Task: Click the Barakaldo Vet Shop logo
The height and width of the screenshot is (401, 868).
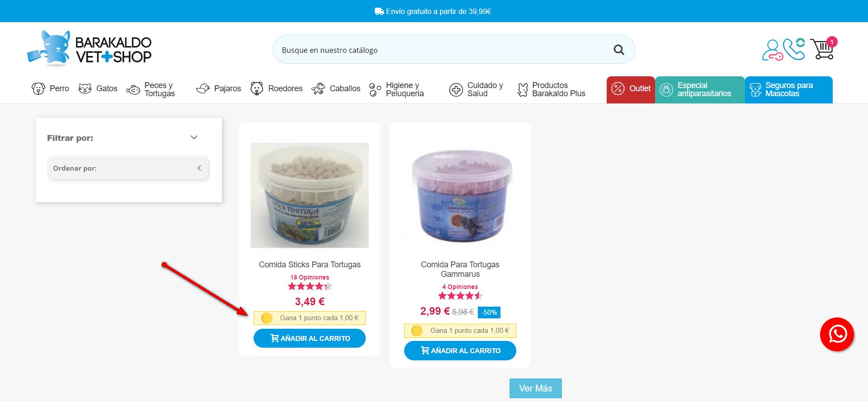Action: pos(90,49)
